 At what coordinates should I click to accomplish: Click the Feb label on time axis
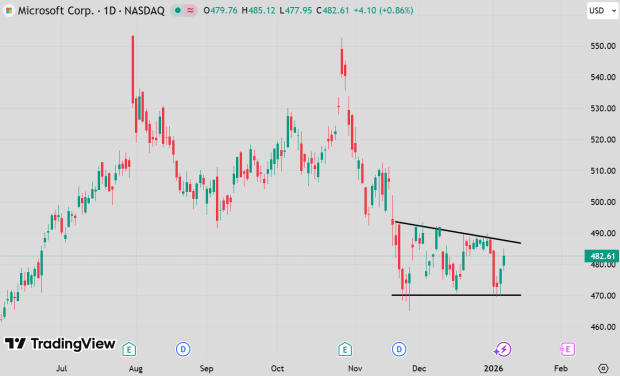[561, 368]
